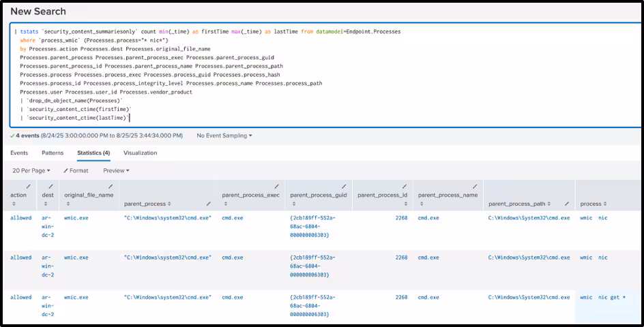Click pencil icon for parent_process column
The image size is (644, 327).
pos(208,204)
